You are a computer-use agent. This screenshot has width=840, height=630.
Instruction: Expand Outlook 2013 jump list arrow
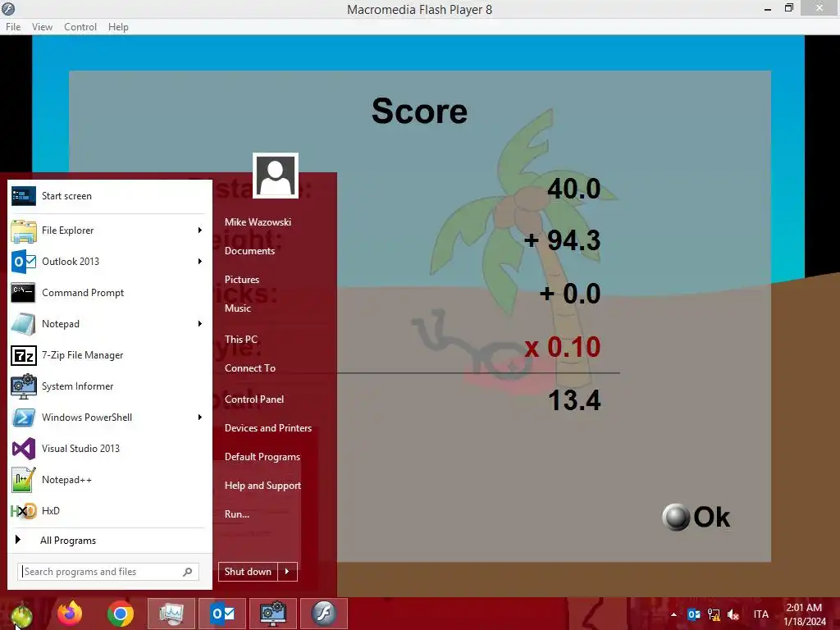200,262
